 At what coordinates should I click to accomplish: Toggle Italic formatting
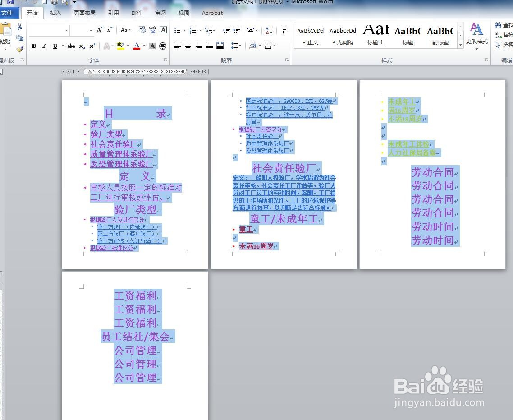44,46
